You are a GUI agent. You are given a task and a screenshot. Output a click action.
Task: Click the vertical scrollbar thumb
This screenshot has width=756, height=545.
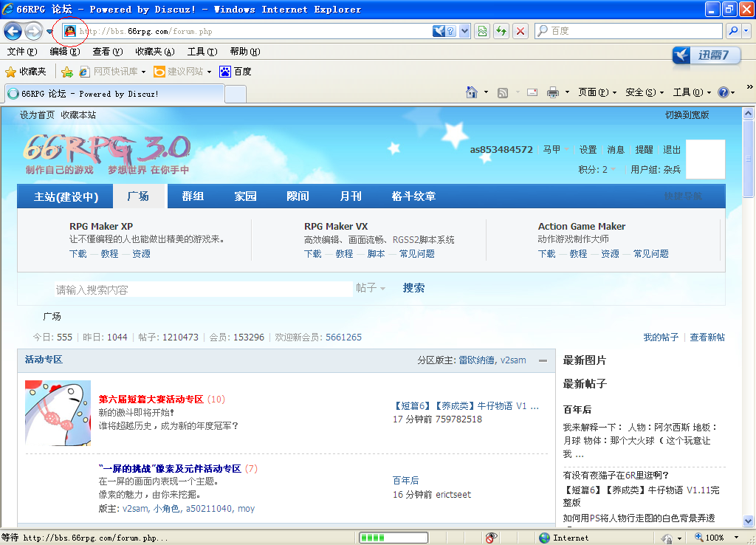(x=748, y=159)
